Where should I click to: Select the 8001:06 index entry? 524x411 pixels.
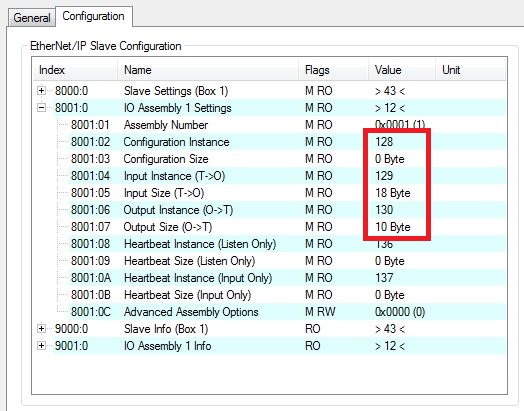[90, 210]
